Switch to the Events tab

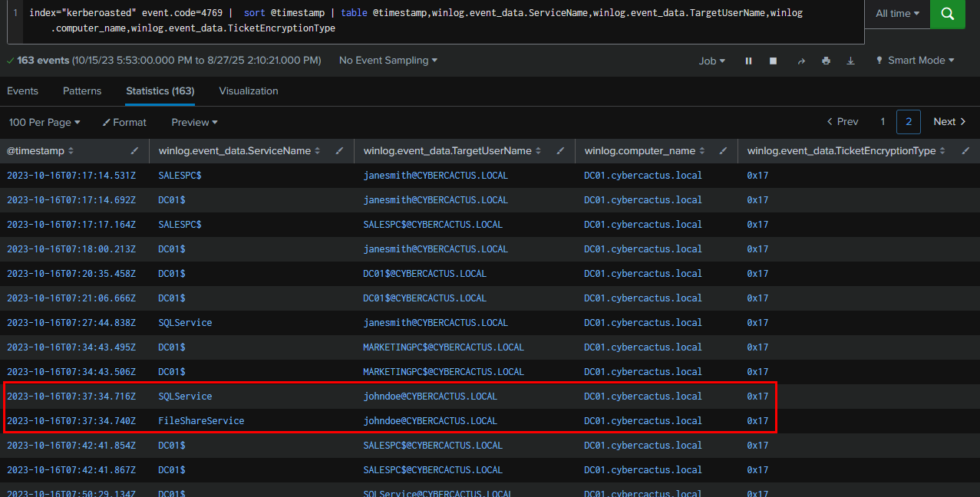(x=22, y=91)
